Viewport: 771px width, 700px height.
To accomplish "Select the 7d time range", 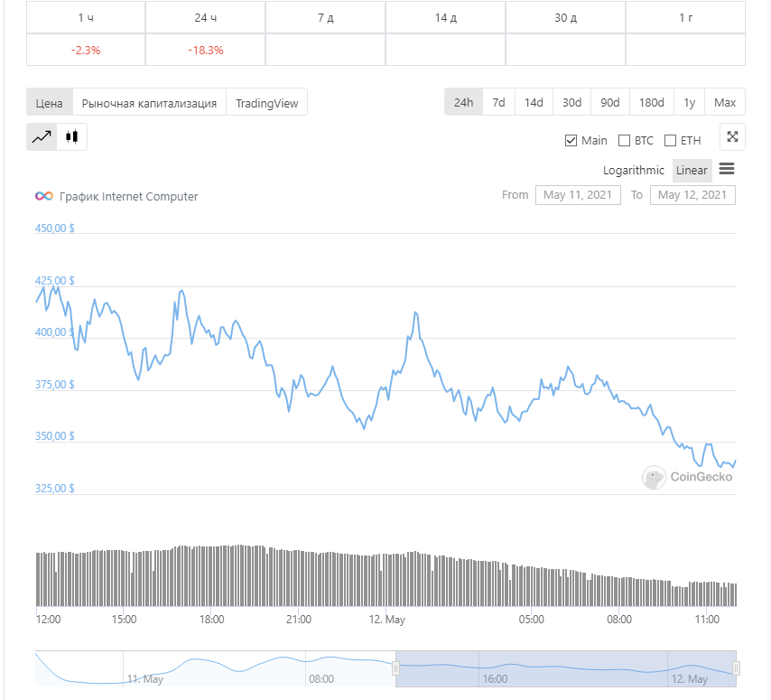I will 498,102.
